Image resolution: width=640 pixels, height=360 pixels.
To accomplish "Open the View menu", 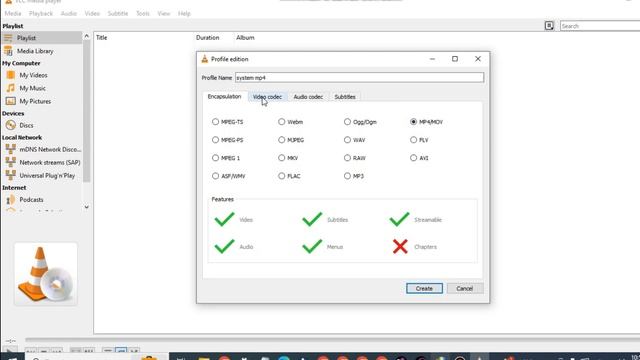I will (x=164, y=13).
